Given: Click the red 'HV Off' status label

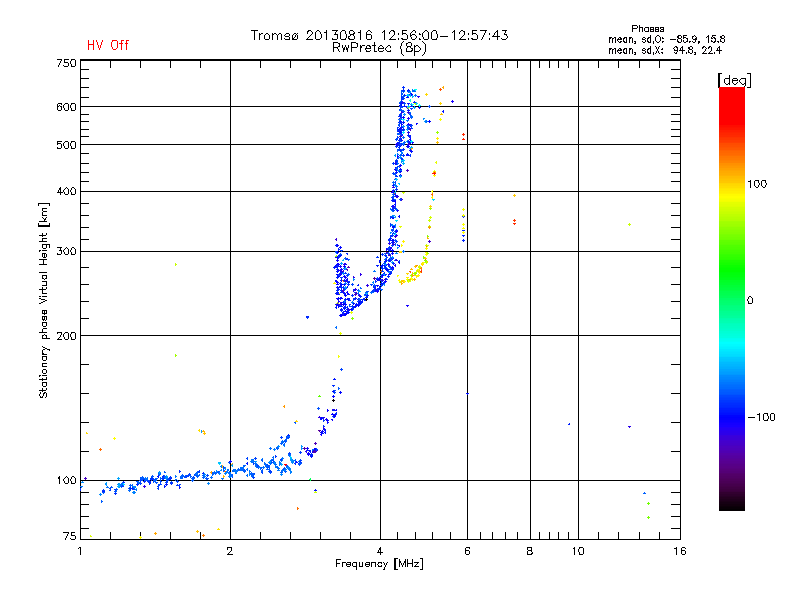Looking at the screenshot, I should tap(108, 45).
